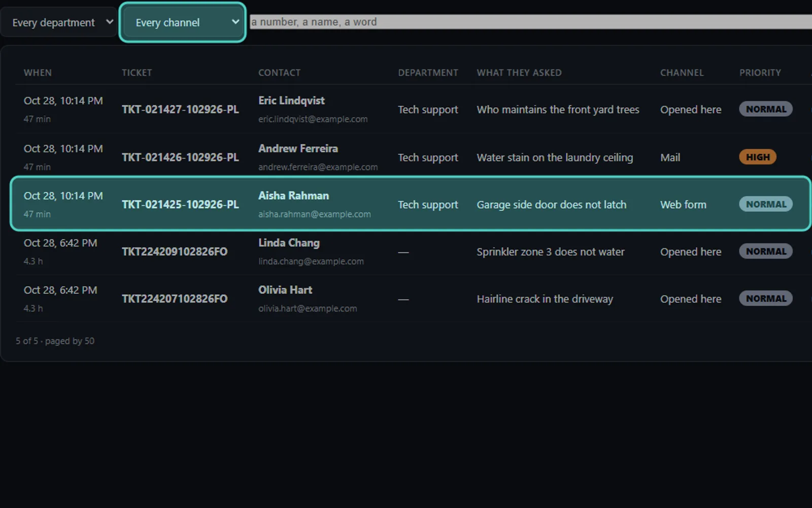Screen dimensions: 812x508
Task: Click the TICKET column header
Action: pos(137,73)
